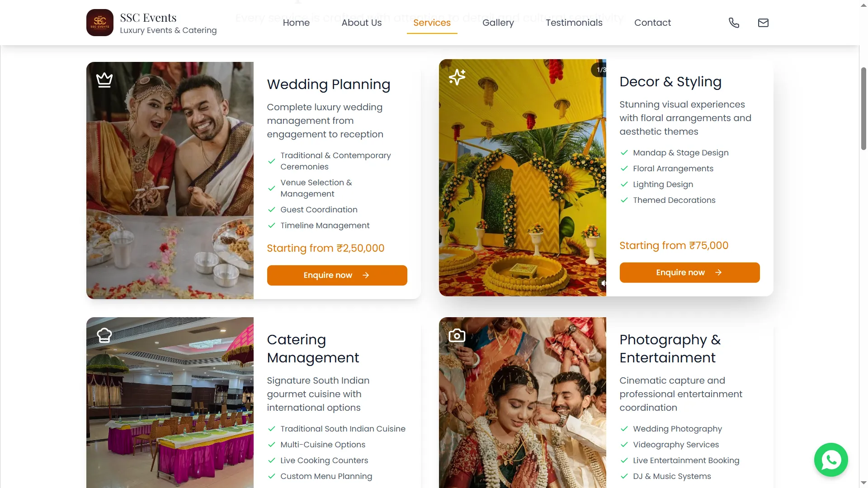
Task: Click 'Themed Decorations' feature text
Action: point(674,200)
